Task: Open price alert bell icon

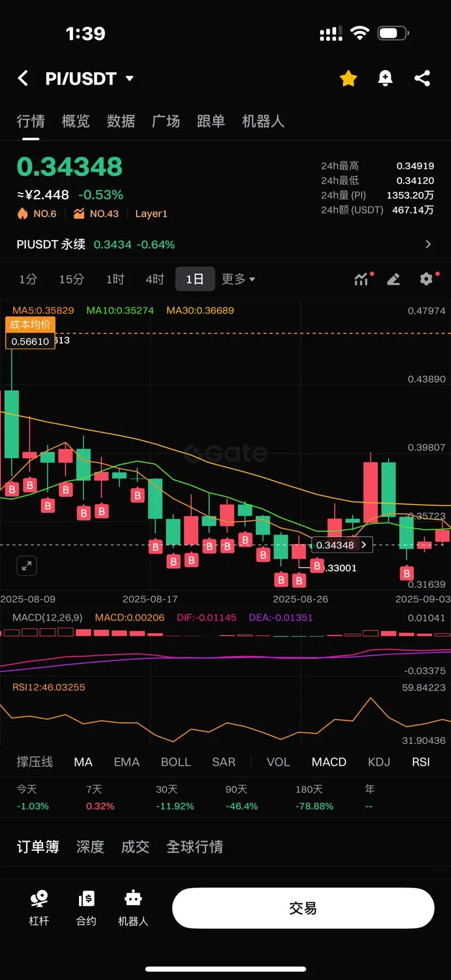Action: click(x=385, y=78)
